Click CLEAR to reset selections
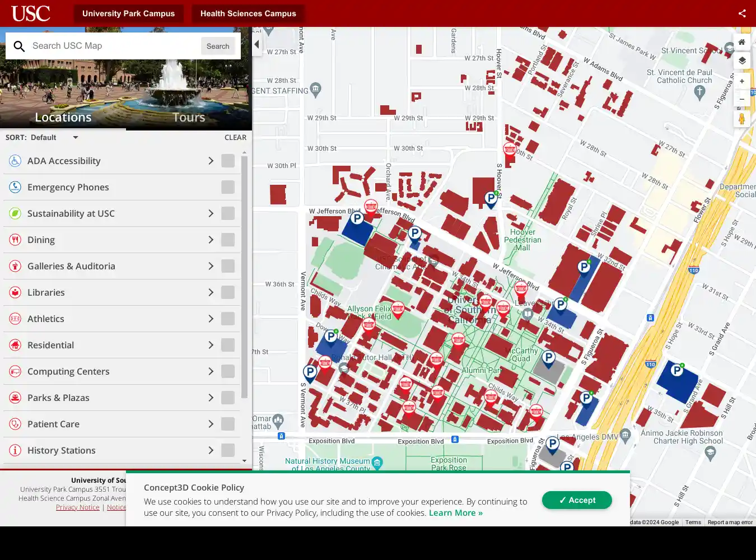This screenshot has height=560, width=756. pos(235,137)
